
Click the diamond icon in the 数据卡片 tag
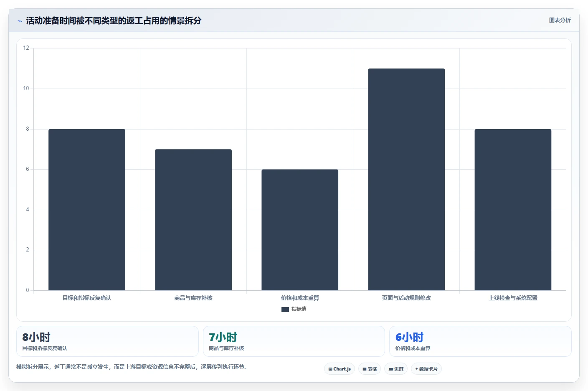[416, 369]
